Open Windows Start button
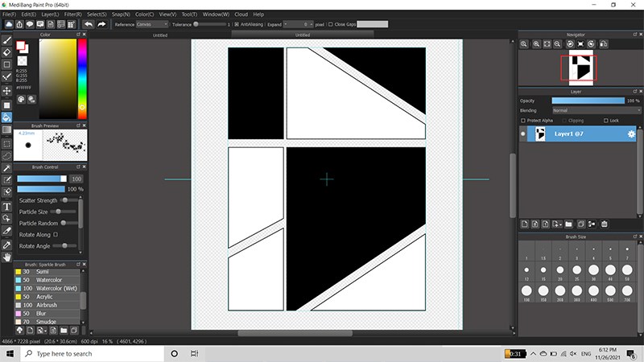The height and width of the screenshot is (362, 644). tap(10, 353)
